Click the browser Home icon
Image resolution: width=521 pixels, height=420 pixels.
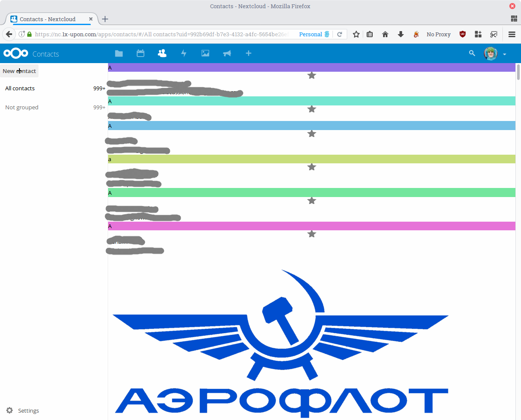[385, 34]
